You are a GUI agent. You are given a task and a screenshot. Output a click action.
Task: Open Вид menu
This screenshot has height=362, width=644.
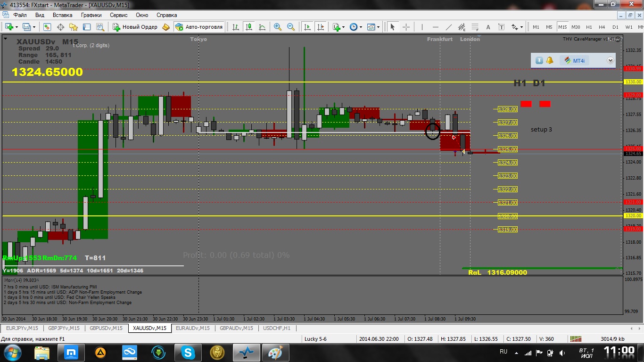40,15
